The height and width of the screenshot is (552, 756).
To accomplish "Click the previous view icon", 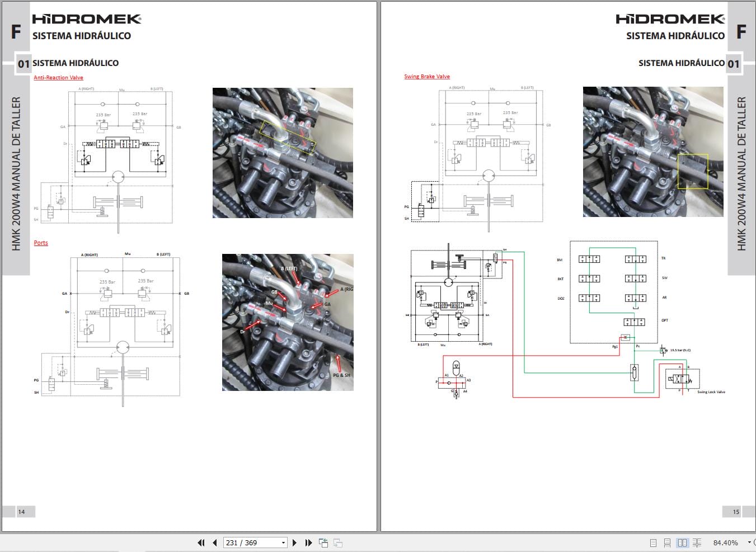I will 323,542.
